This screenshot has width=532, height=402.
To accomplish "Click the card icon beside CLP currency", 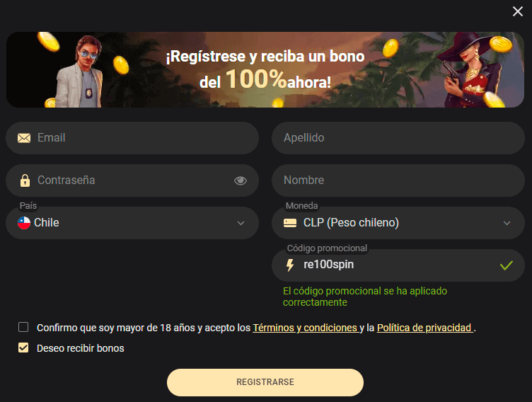I will [290, 223].
